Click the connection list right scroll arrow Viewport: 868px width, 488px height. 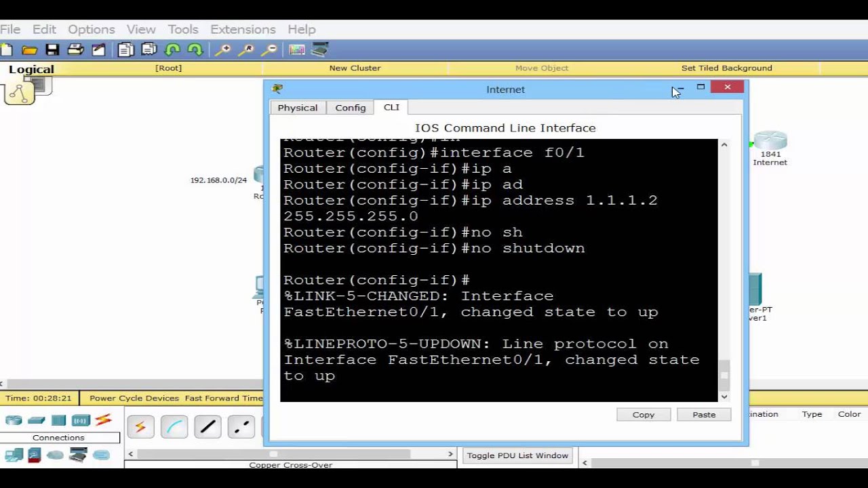[450, 454]
